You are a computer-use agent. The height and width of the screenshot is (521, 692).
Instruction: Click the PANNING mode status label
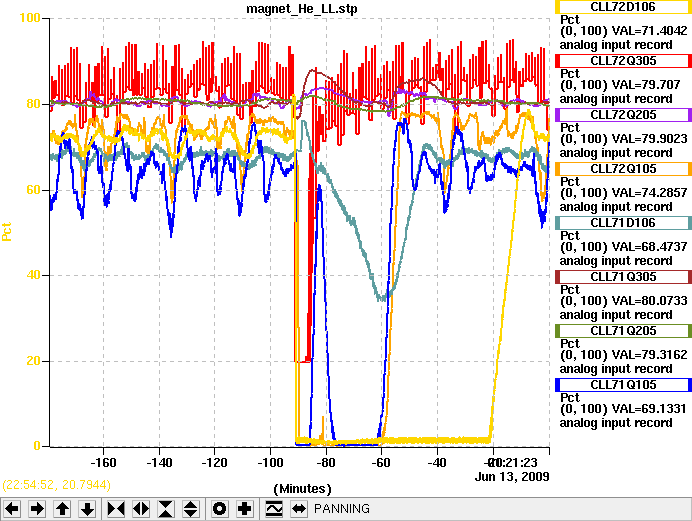coord(342,509)
